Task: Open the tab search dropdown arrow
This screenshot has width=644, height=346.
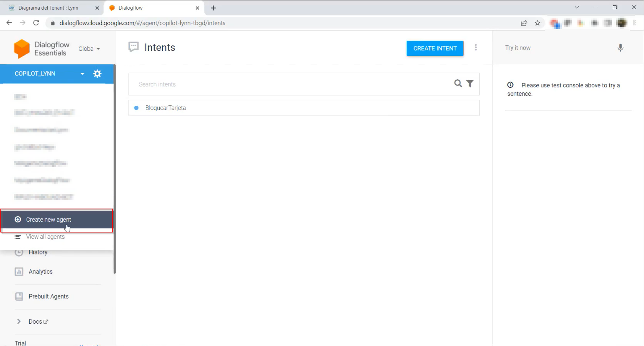Action: click(577, 7)
